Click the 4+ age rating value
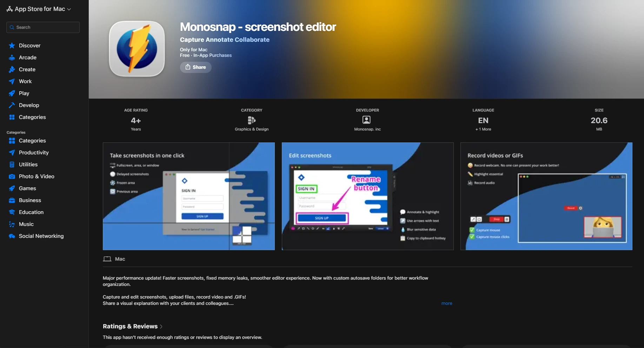This screenshot has width=644, height=348. (x=136, y=120)
